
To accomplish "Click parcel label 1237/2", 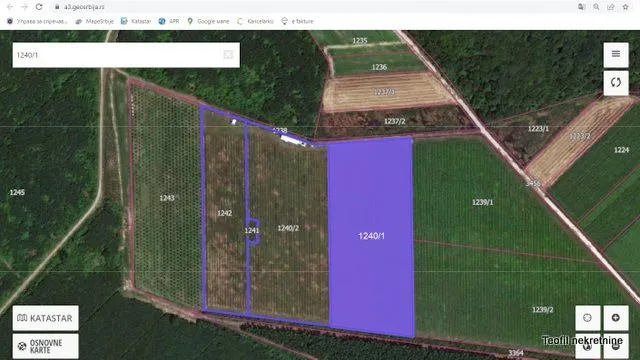I will pyautogui.click(x=394, y=121).
